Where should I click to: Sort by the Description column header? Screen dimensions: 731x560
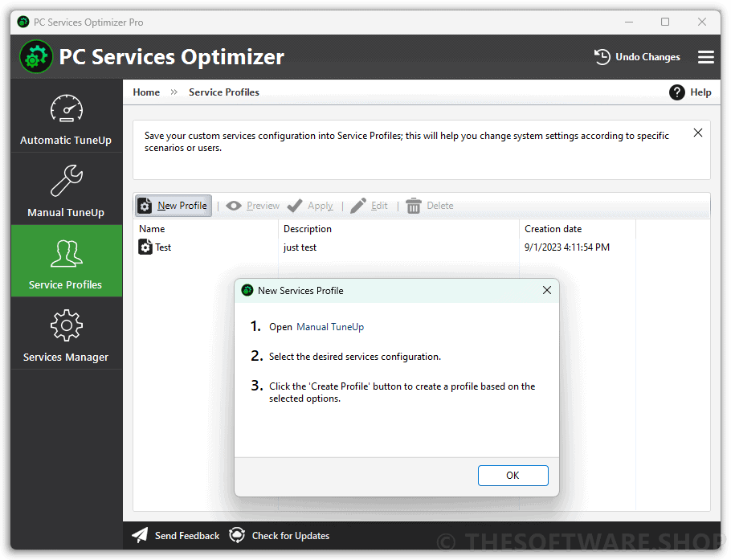(398, 229)
